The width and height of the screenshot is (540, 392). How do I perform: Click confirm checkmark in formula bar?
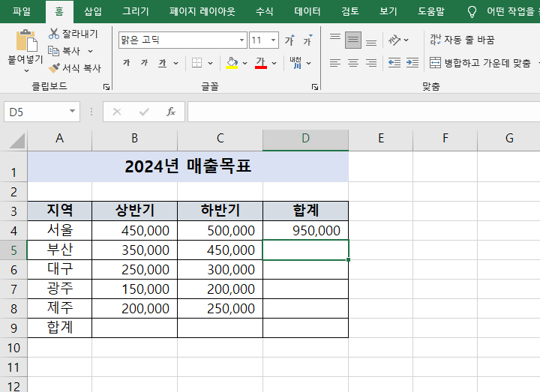pos(144,112)
